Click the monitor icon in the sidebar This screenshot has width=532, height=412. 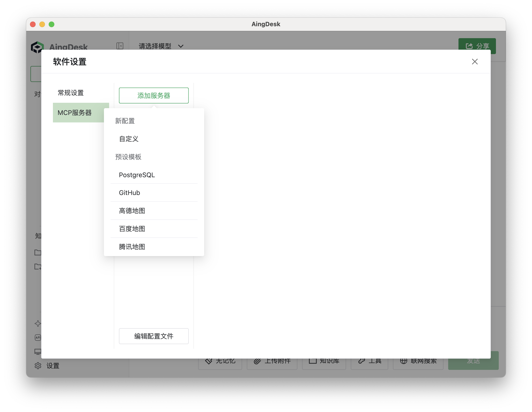38,351
